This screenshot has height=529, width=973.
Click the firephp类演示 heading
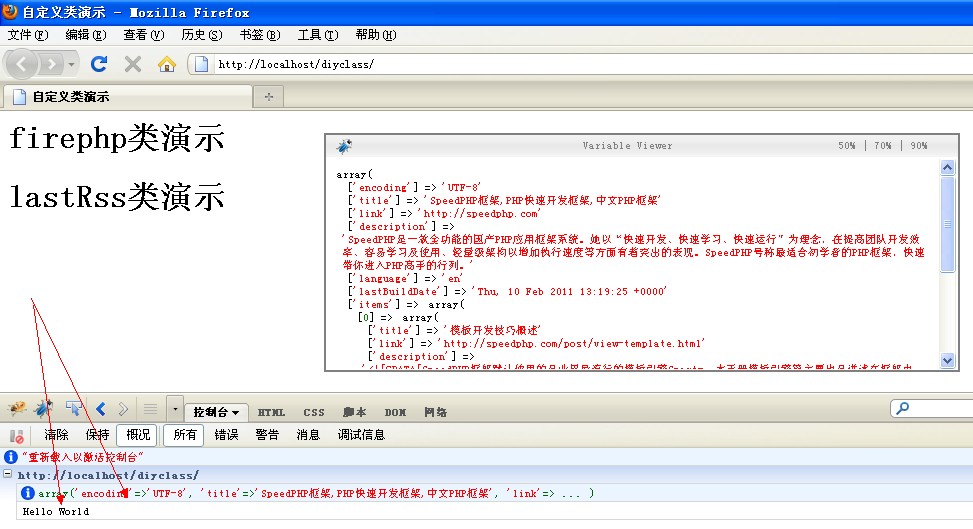click(x=117, y=138)
